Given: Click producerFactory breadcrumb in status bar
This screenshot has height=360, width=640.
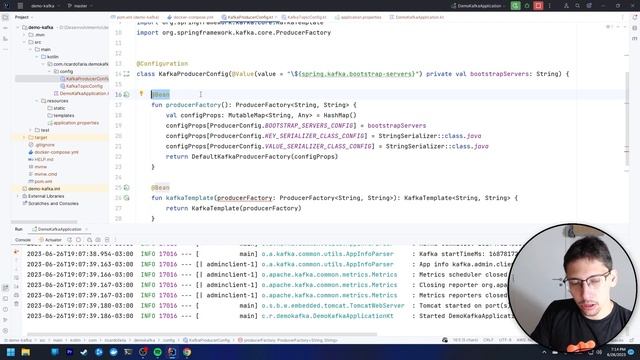Looking at the screenshot, I should tap(288, 340).
